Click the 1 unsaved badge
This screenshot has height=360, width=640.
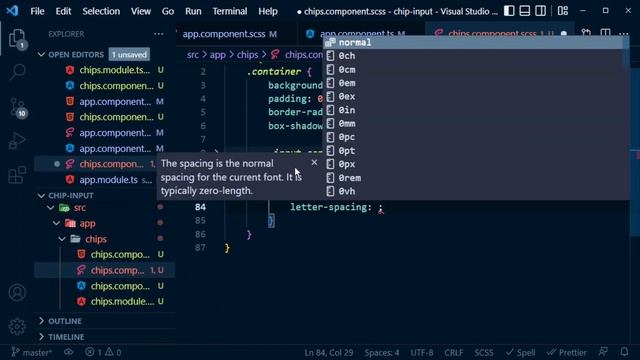[129, 54]
